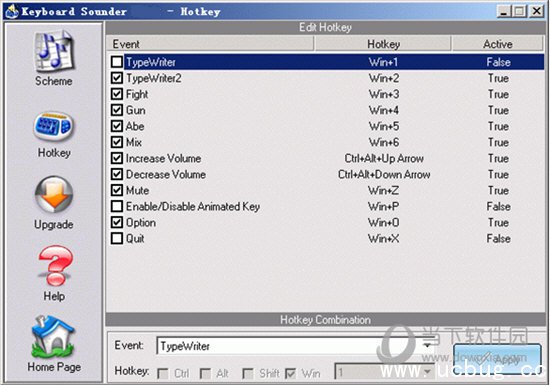Image resolution: width=550 pixels, height=385 pixels.
Task: Select the Mix event row name
Action: [134, 142]
